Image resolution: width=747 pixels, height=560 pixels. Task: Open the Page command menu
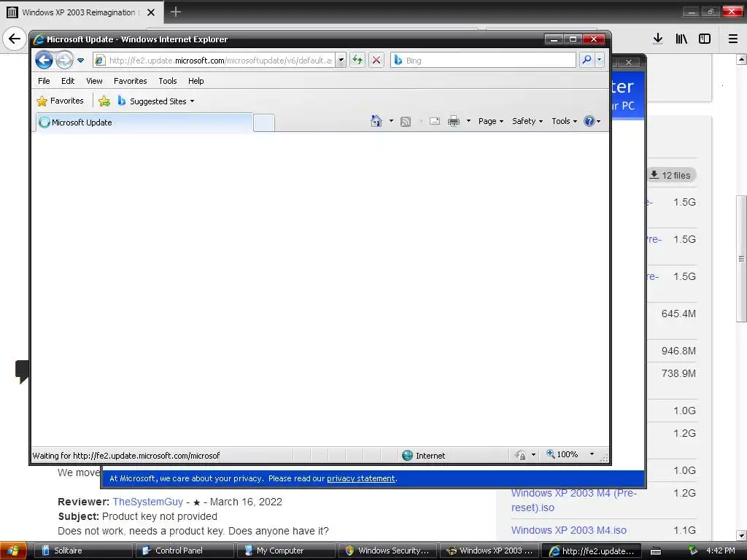click(x=491, y=121)
